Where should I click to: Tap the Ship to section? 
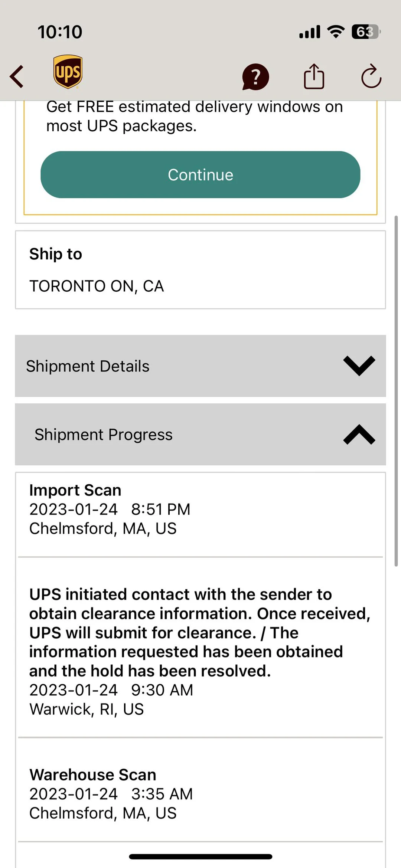pos(200,269)
